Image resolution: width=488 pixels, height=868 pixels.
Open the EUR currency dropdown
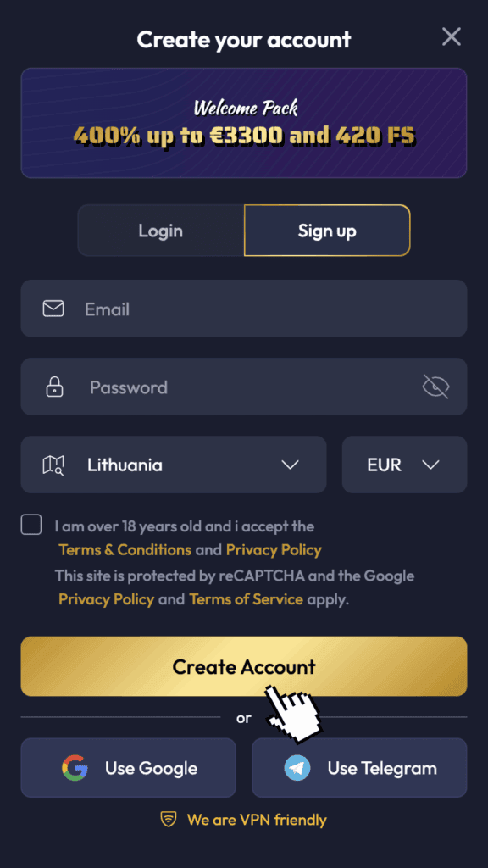click(404, 465)
